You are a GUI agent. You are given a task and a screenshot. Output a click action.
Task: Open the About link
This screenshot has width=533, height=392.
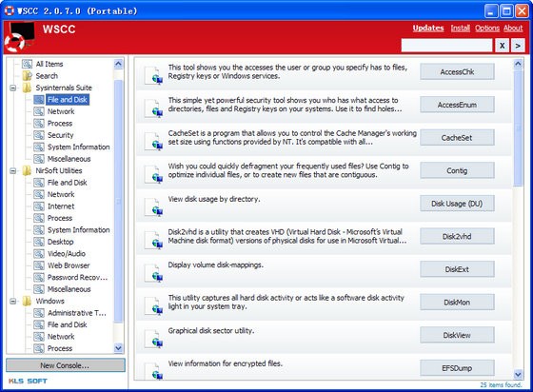(513, 28)
